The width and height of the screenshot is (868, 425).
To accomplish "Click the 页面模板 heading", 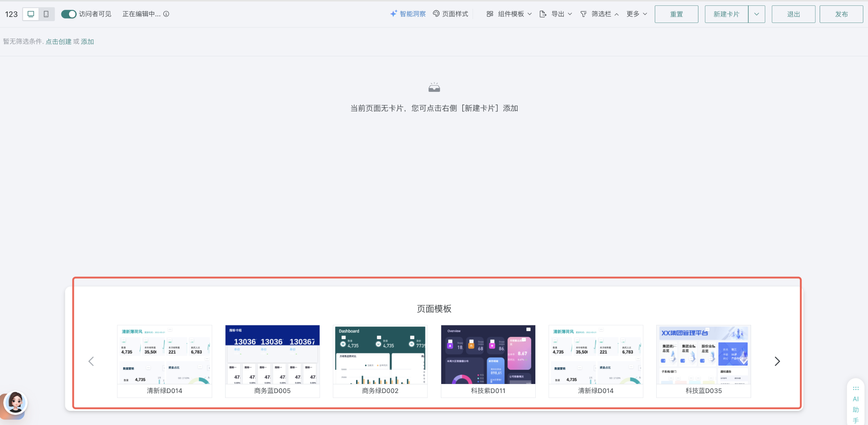I will point(434,309).
